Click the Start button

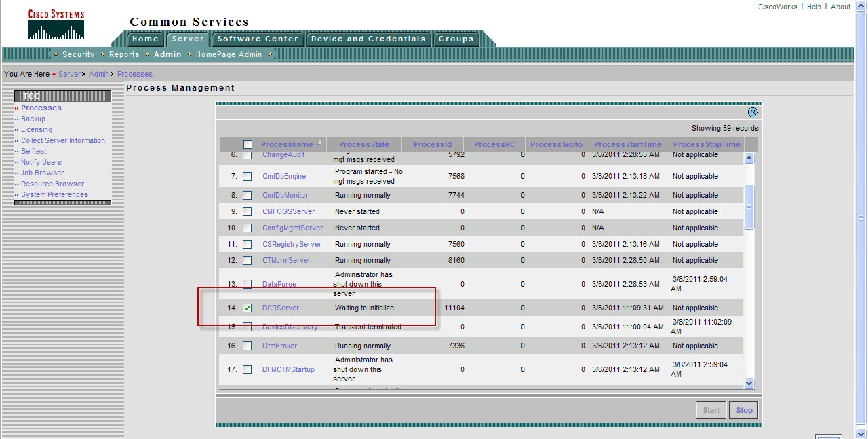click(x=711, y=410)
